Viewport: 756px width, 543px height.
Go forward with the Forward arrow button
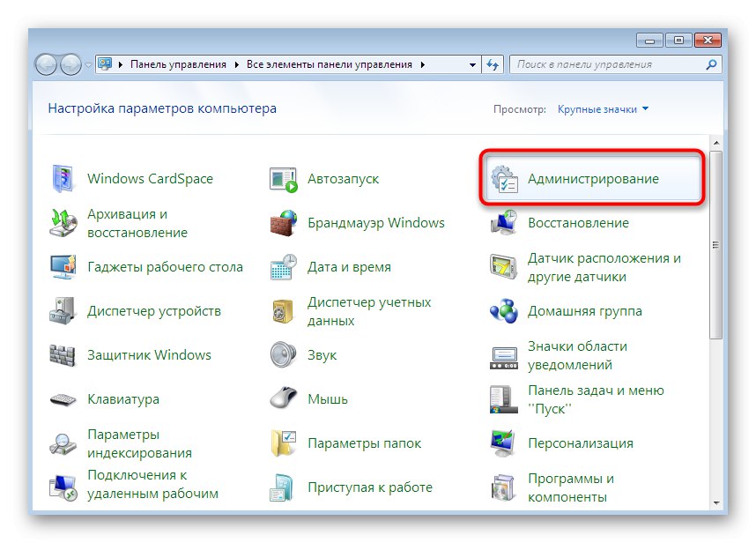(x=70, y=64)
